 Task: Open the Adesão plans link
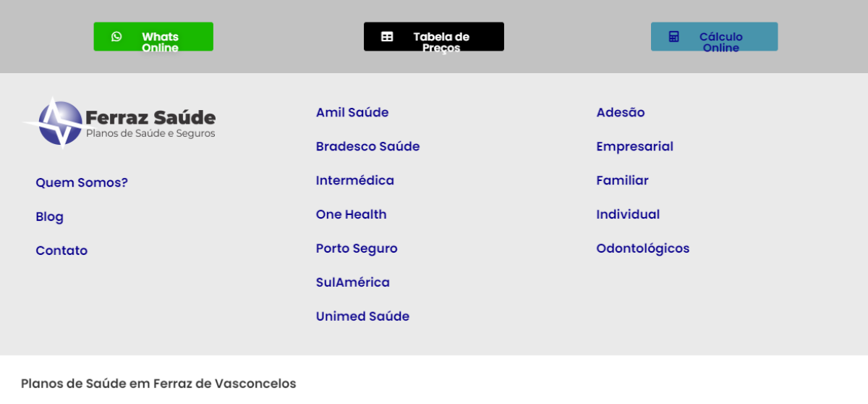621,112
